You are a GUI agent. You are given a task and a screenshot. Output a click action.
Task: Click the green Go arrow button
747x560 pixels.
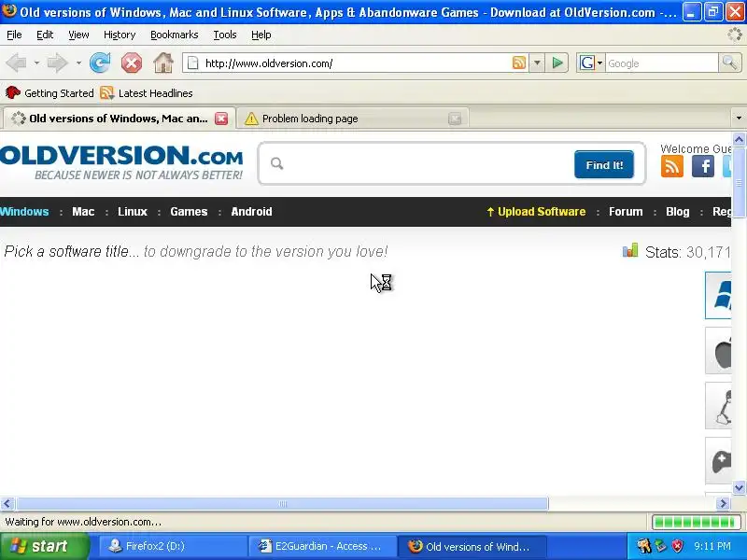pyautogui.click(x=557, y=63)
